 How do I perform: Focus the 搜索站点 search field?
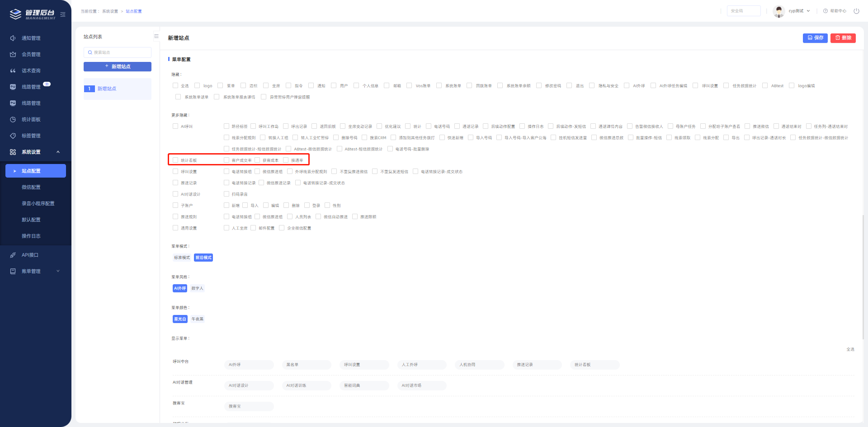tap(118, 52)
